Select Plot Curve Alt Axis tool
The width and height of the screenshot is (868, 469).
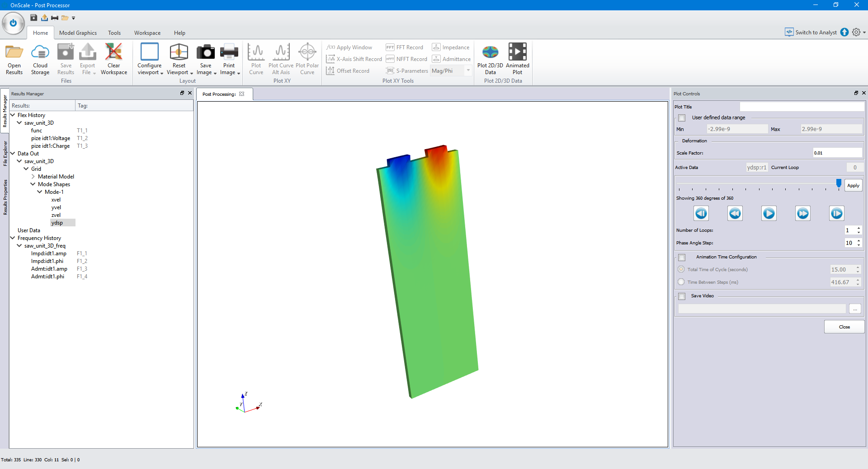click(x=281, y=59)
